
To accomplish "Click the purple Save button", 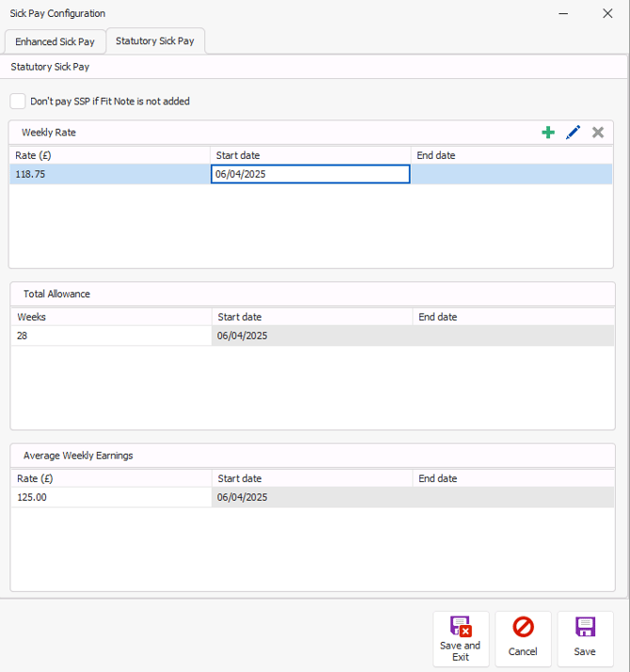I will click(585, 638).
